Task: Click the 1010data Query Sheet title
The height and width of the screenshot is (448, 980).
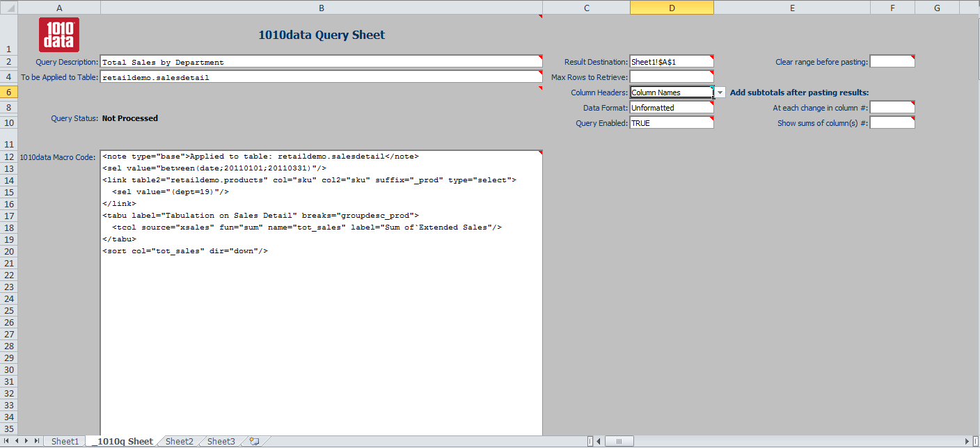Action: click(322, 35)
